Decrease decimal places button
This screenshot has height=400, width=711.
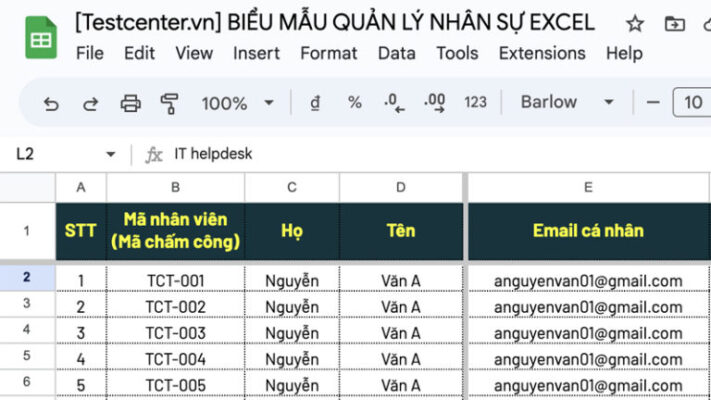[x=394, y=102]
